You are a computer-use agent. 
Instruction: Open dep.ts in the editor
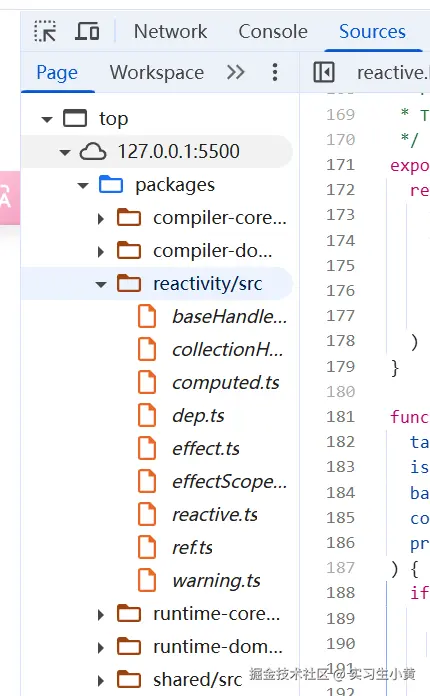(x=198, y=416)
